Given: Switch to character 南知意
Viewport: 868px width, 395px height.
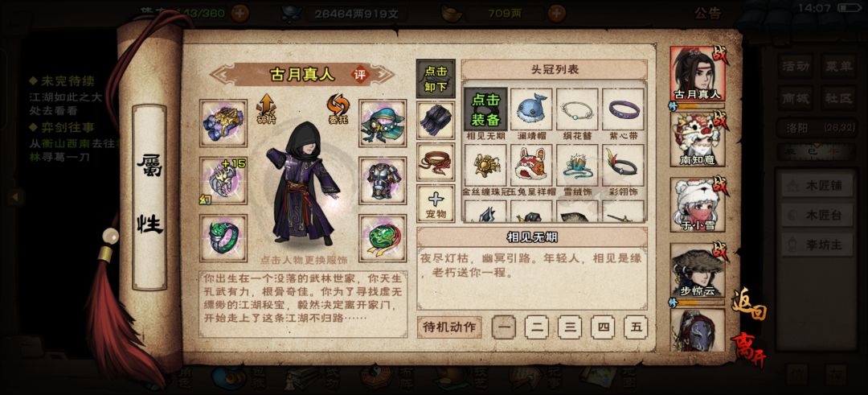Looking at the screenshot, I should coord(698,139).
